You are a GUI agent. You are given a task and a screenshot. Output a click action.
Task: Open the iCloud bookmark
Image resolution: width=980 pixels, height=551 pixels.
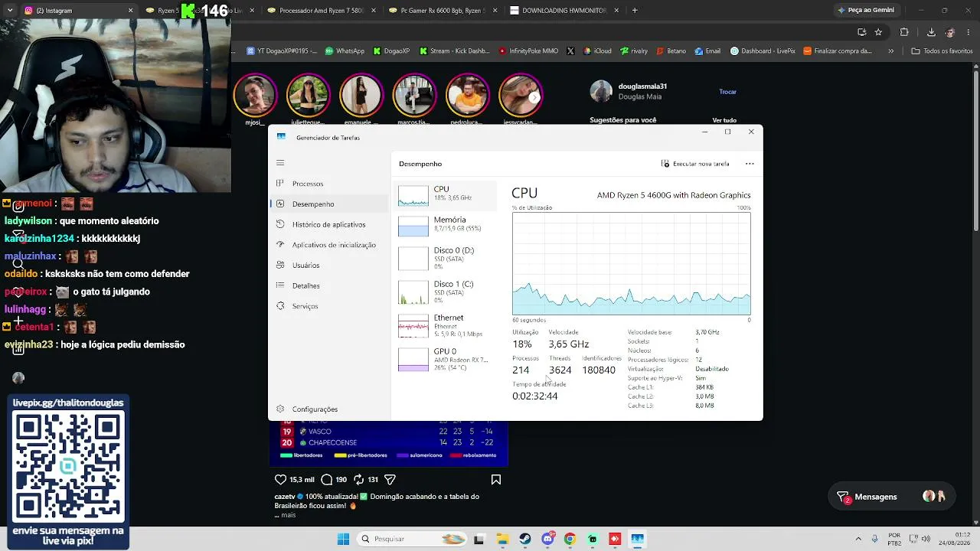coord(597,51)
